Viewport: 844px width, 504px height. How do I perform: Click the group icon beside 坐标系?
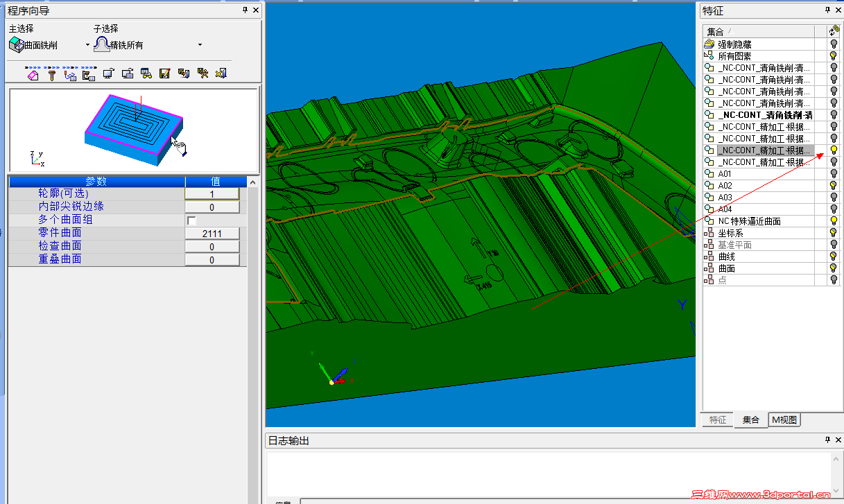pyautogui.click(x=709, y=232)
